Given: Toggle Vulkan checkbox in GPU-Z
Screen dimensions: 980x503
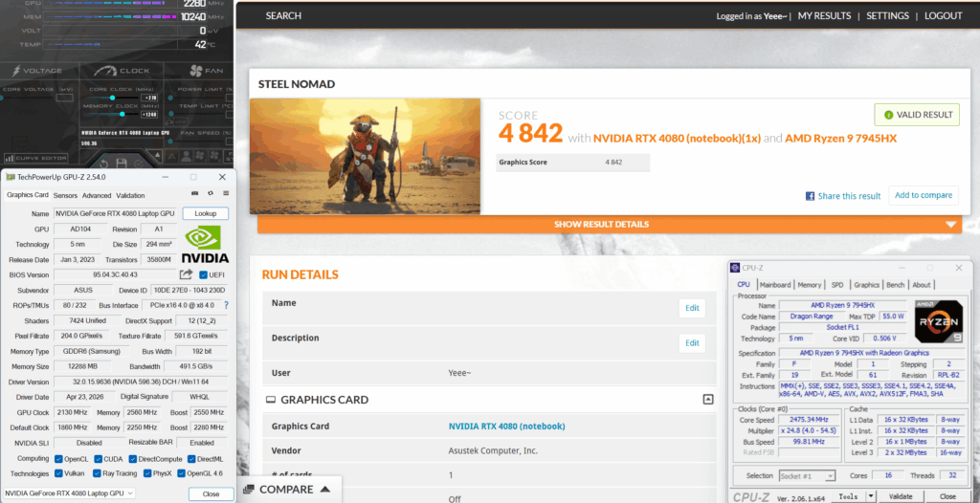Looking at the screenshot, I should point(58,473).
